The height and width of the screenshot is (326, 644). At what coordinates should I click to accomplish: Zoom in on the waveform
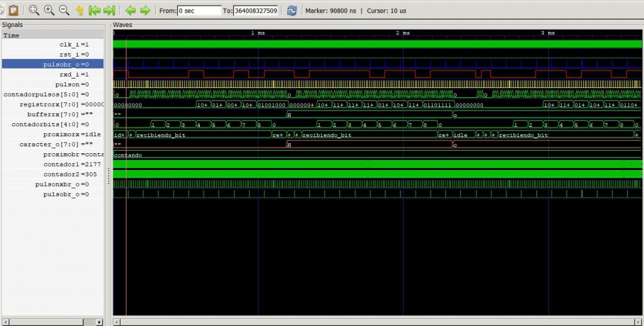tap(49, 11)
